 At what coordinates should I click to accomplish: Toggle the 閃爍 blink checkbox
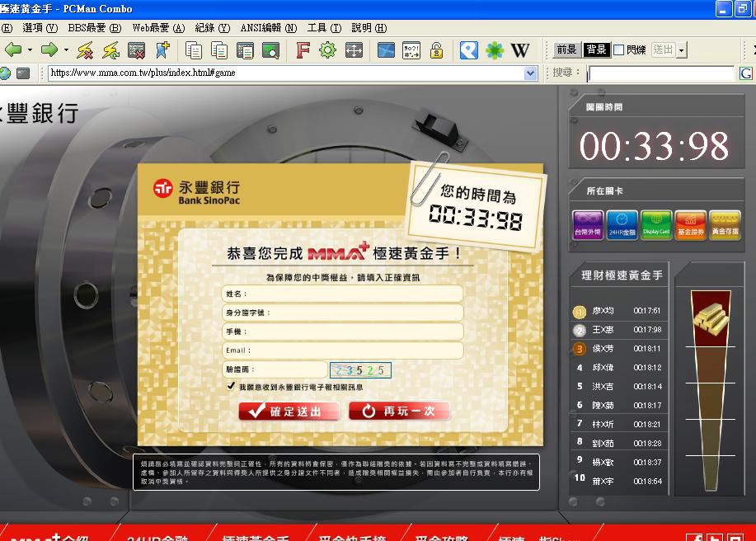[619, 49]
